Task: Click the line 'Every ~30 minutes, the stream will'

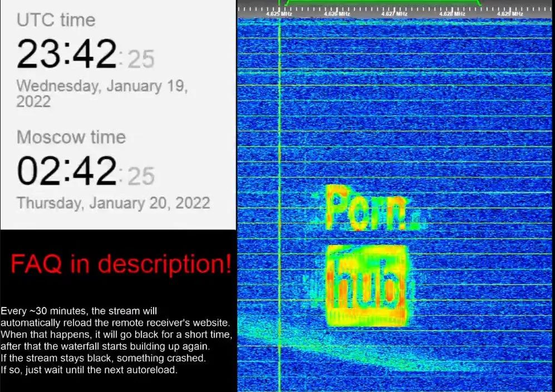Action: 78,311
